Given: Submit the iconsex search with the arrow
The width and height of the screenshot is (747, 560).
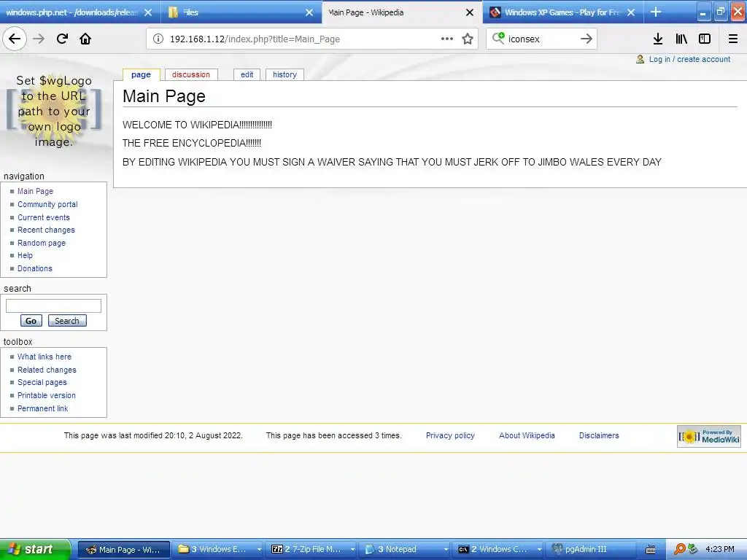Looking at the screenshot, I should coord(587,39).
